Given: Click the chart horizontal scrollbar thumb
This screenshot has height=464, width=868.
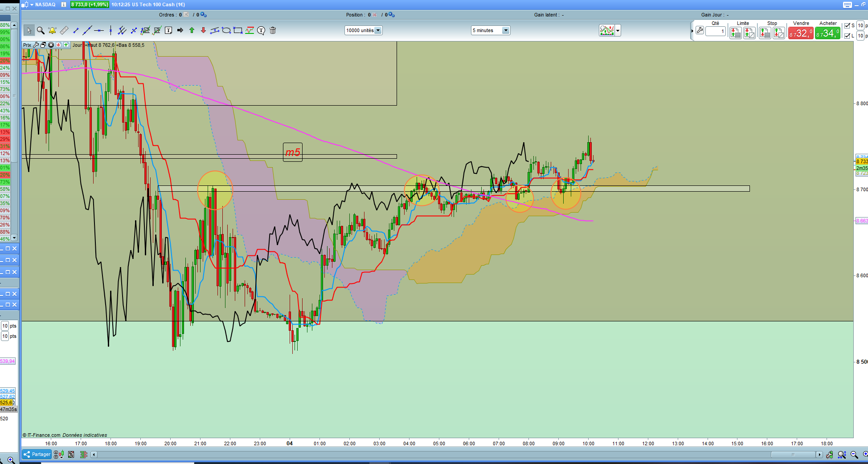Looking at the screenshot, I should tap(793, 455).
